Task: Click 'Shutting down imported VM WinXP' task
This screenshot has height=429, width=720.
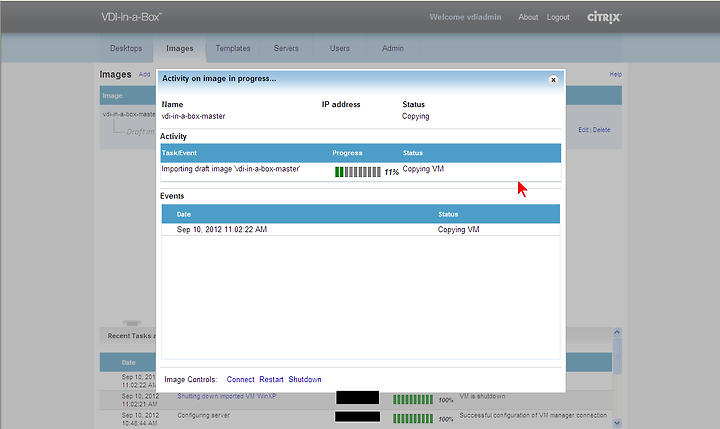Action: 227,396
